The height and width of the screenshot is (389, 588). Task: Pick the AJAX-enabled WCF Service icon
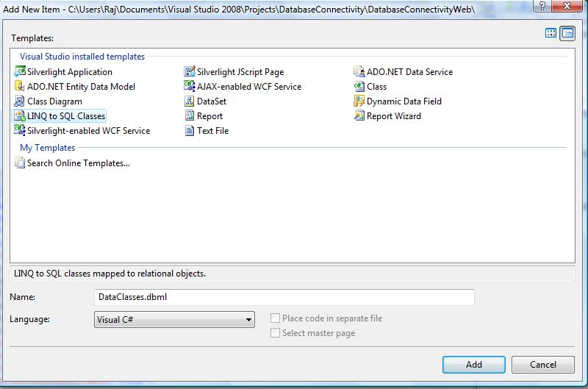click(190, 86)
